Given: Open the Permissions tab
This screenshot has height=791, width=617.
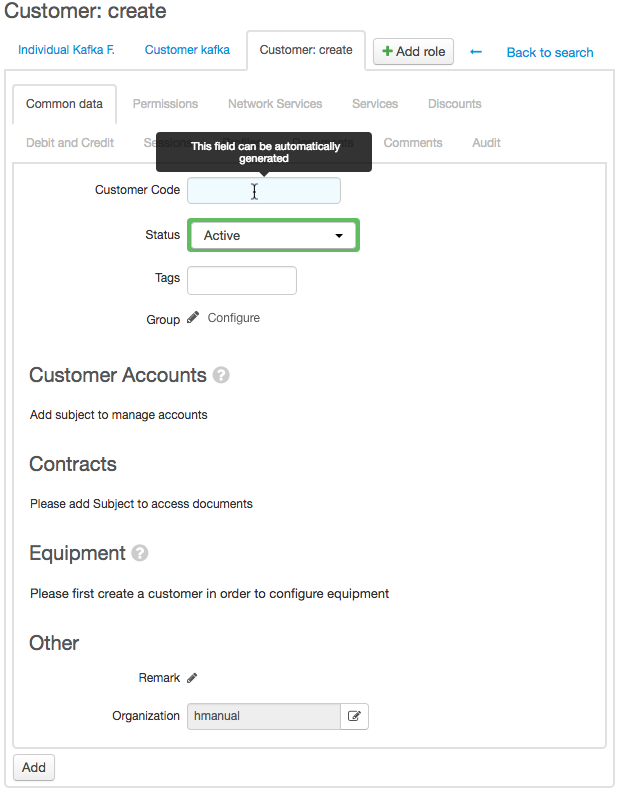Looking at the screenshot, I should 165,104.
